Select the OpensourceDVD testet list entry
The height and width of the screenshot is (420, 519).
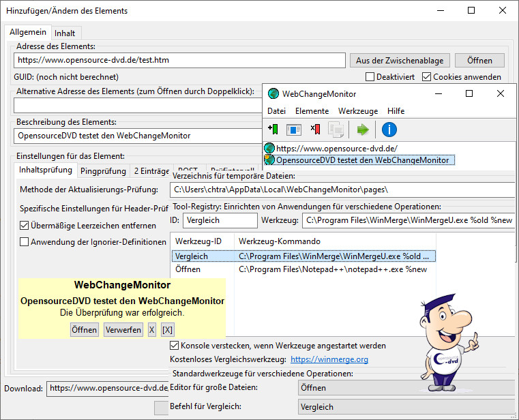coord(362,160)
